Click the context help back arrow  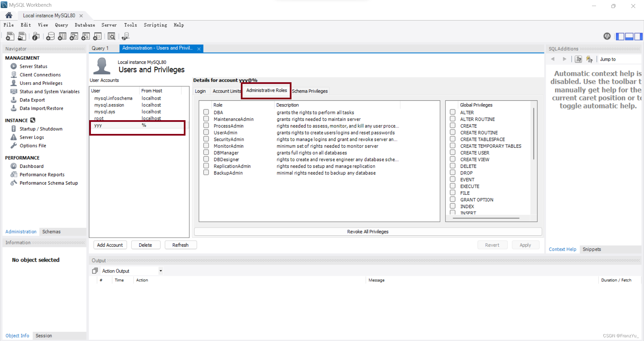[x=553, y=59]
